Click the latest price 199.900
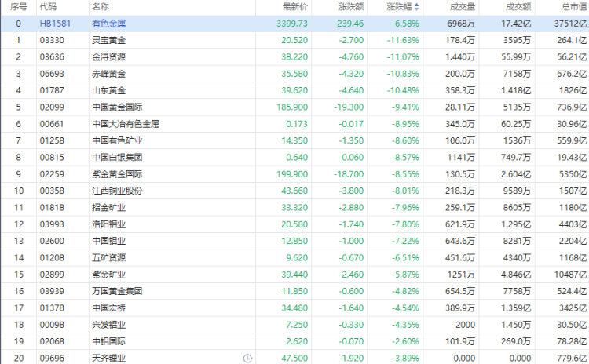Image resolution: width=589 pixels, height=364 pixels. point(292,174)
